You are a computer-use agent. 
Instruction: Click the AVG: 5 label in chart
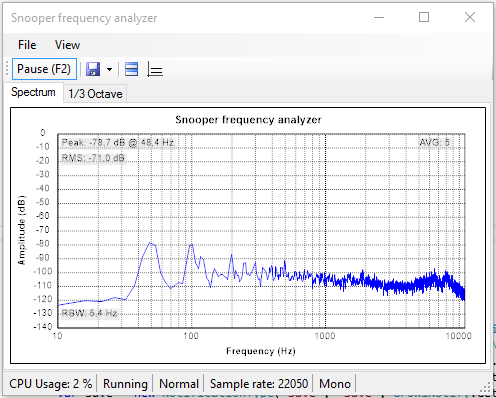pos(434,143)
